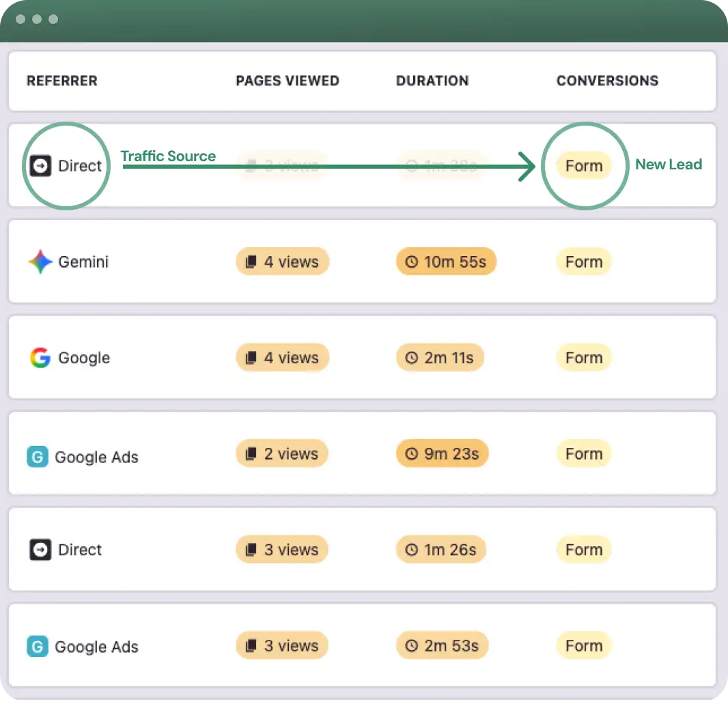Click the clock icon in the 10m 55s badge

click(x=411, y=262)
